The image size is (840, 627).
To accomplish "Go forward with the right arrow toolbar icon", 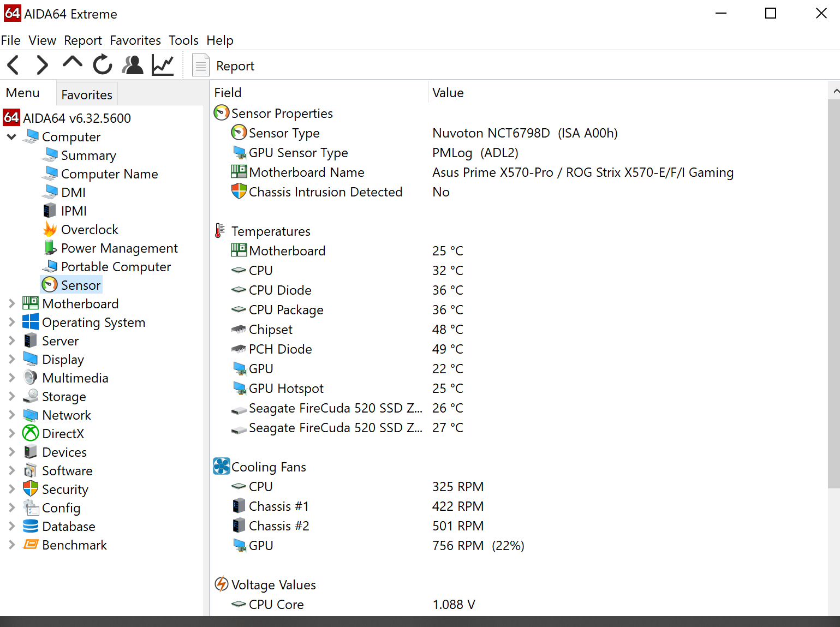I will [42, 65].
